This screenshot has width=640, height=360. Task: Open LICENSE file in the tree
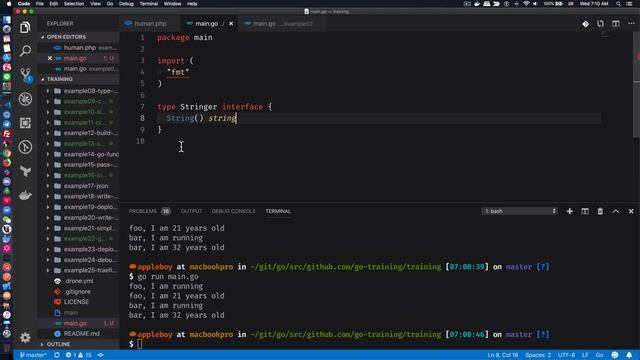click(76, 302)
